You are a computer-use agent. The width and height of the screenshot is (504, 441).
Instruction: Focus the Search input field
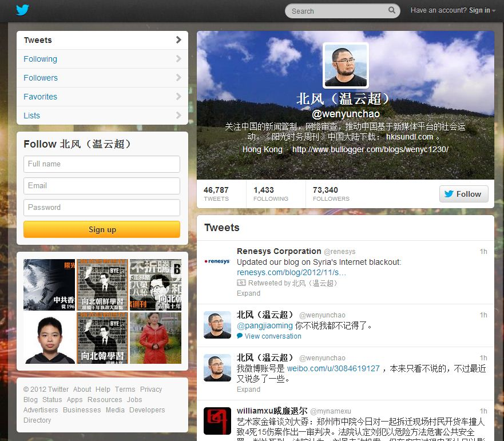tap(342, 11)
